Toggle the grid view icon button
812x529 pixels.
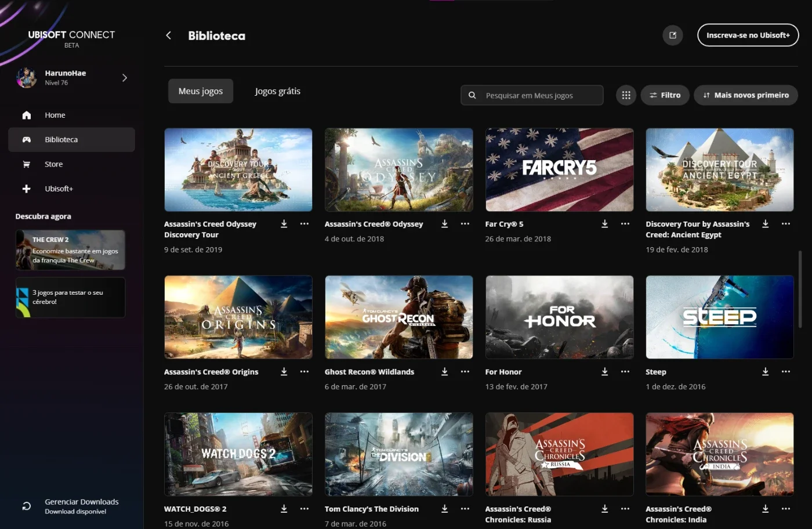click(626, 95)
